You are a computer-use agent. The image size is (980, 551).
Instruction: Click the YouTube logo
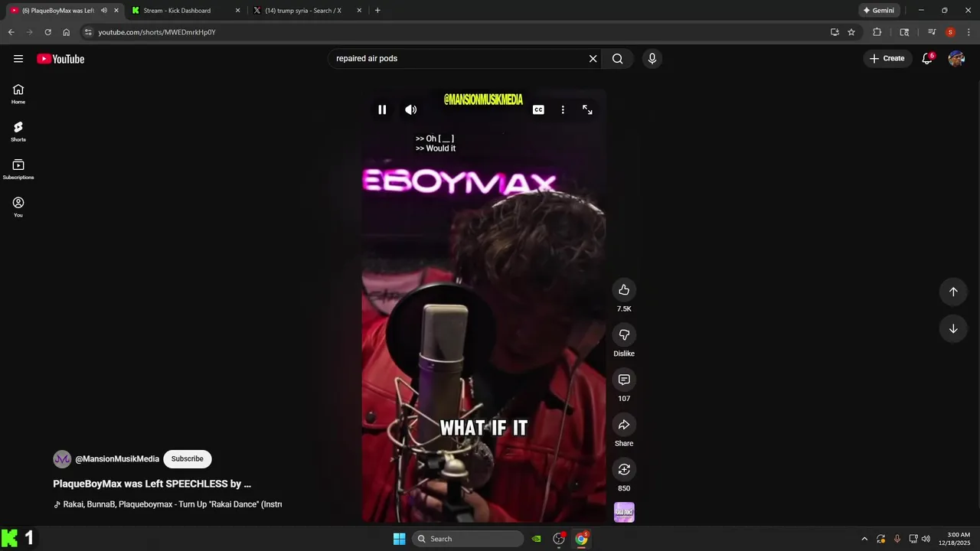pyautogui.click(x=60, y=59)
